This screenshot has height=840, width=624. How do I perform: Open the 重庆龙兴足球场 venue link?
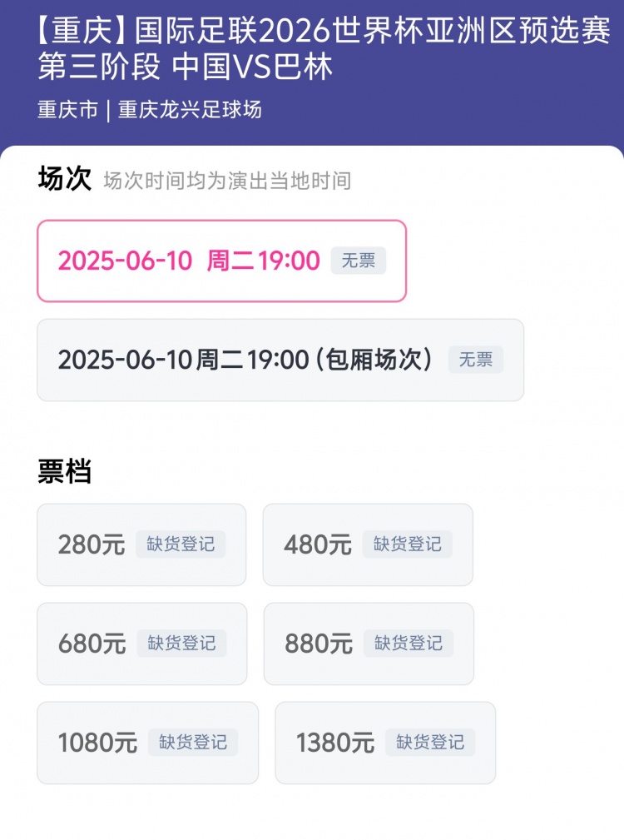[190, 110]
